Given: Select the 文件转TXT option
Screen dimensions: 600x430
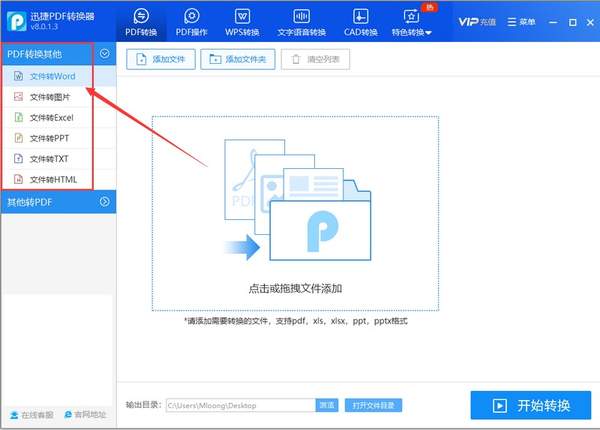Looking at the screenshot, I should pyautogui.click(x=49, y=159).
